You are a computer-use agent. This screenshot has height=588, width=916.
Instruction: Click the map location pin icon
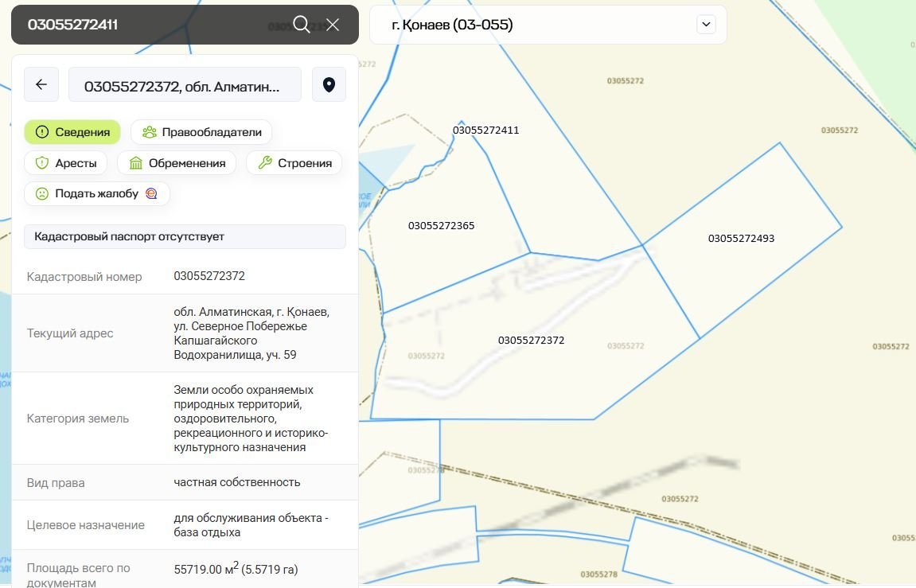(x=329, y=84)
